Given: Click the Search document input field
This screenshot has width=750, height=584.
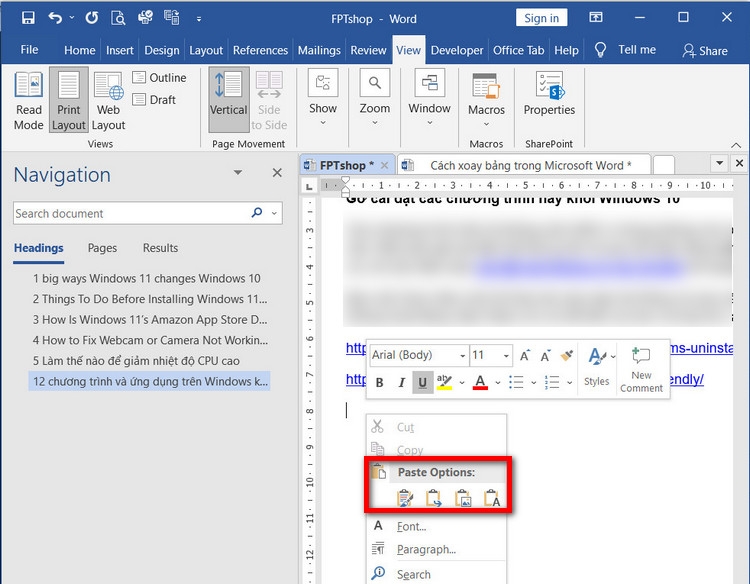Looking at the screenshot, I should tap(130, 213).
